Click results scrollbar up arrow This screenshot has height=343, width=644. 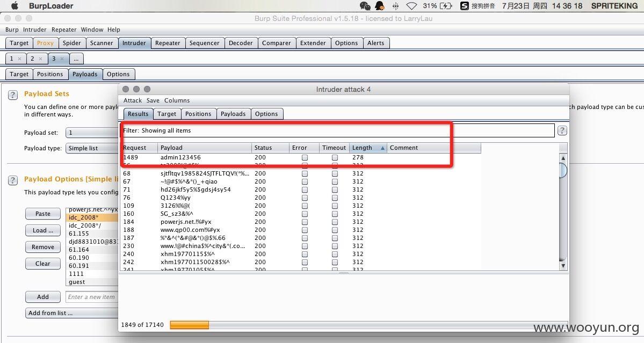[563, 158]
